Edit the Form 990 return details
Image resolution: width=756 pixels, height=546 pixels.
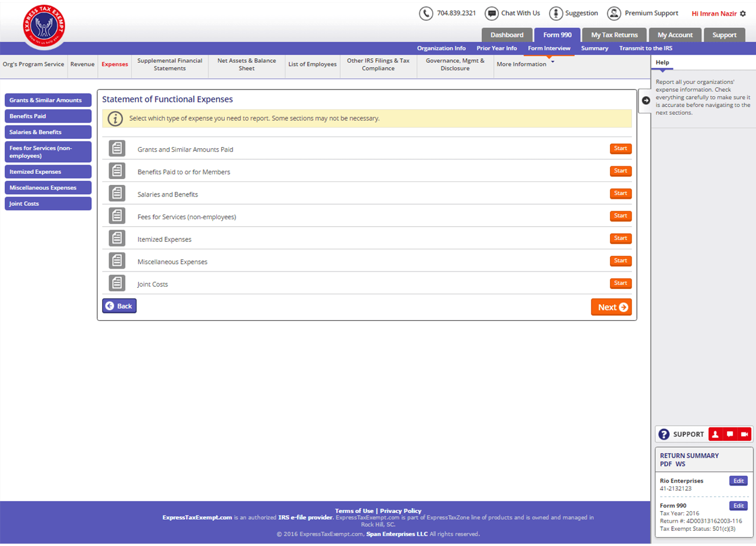tap(739, 506)
